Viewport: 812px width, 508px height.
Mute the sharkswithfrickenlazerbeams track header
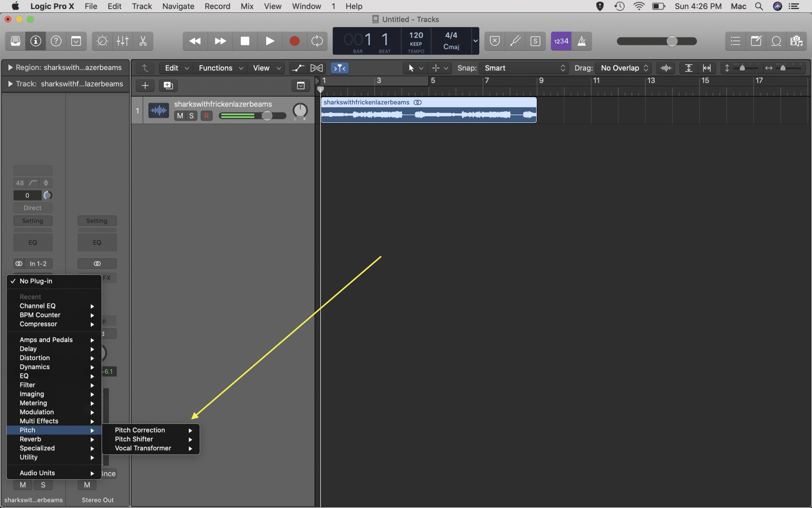180,115
